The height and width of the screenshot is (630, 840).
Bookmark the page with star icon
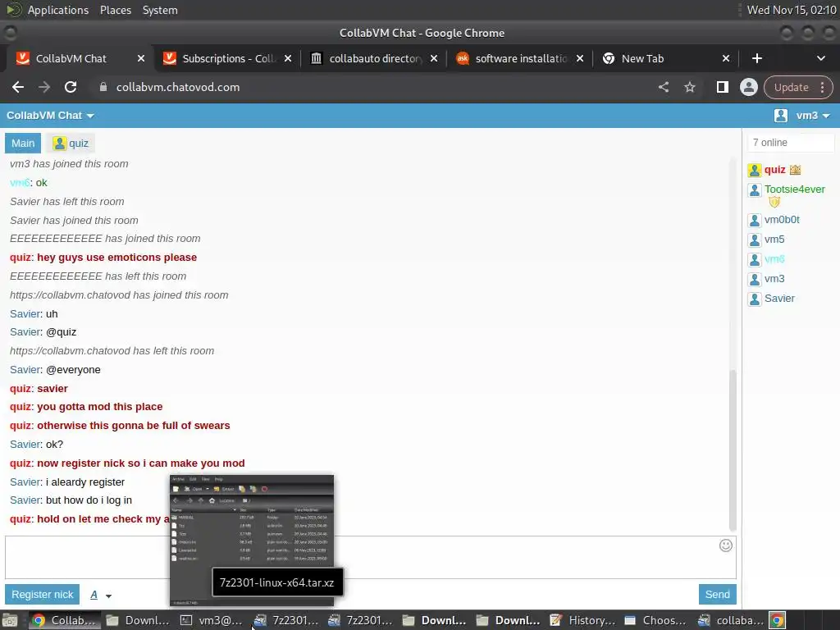click(x=689, y=87)
